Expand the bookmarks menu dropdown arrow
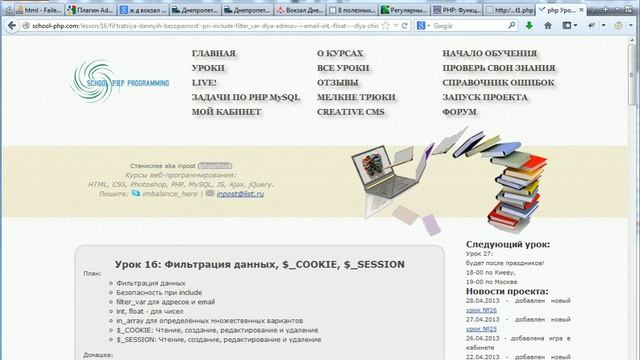The image size is (640, 360). (x=576, y=26)
